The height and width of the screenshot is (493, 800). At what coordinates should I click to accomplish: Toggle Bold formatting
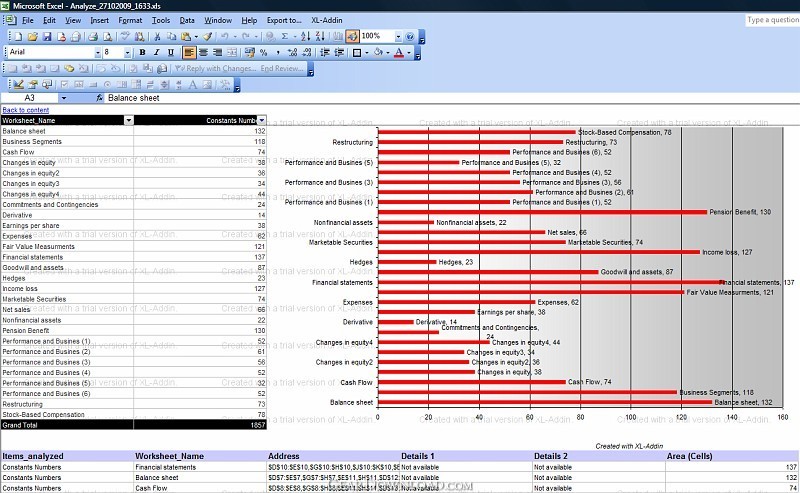coord(142,52)
